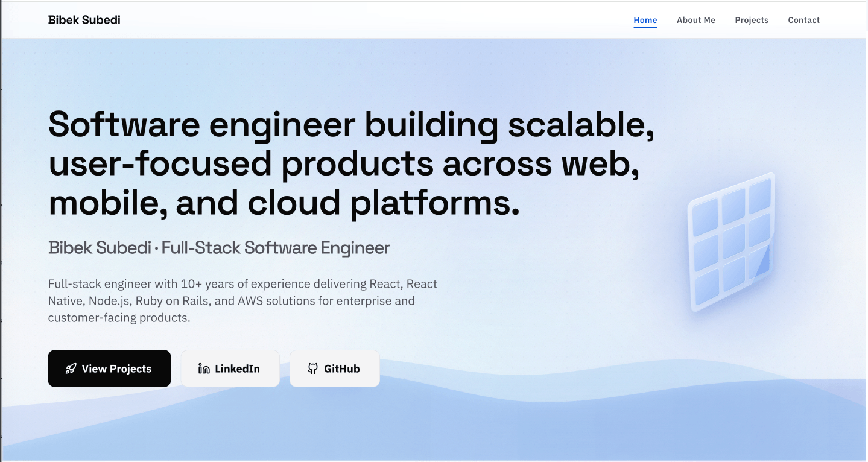The width and height of the screenshot is (868, 462).
Task: Click the Bibek Subedi site logo
Action: 84,20
